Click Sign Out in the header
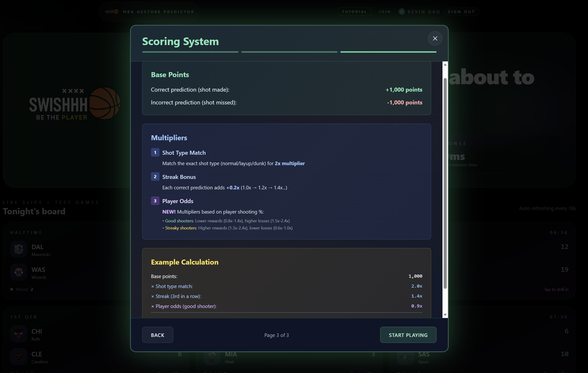Image resolution: width=588 pixels, height=373 pixels. coord(461,11)
